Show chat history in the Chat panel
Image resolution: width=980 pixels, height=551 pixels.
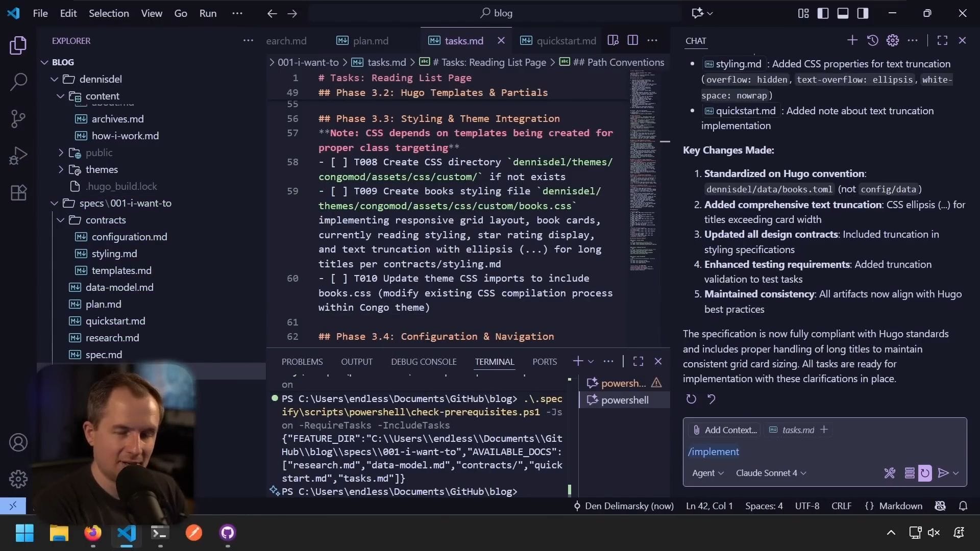pos(872,40)
